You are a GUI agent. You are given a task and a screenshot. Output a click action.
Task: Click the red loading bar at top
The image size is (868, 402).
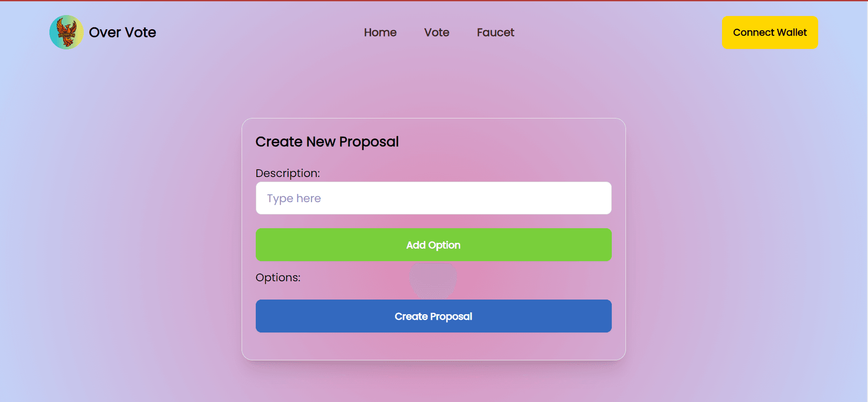(434, 0)
